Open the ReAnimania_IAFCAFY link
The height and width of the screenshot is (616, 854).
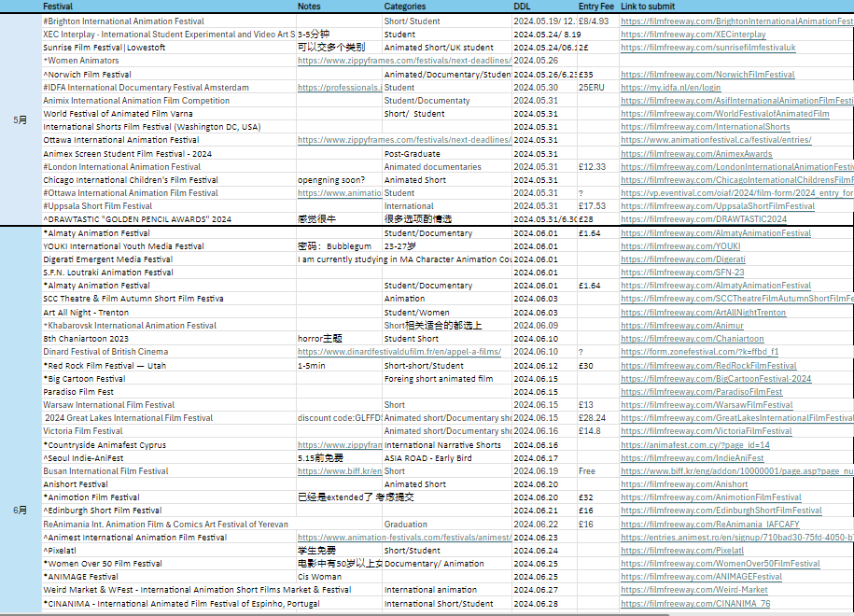(x=710, y=524)
